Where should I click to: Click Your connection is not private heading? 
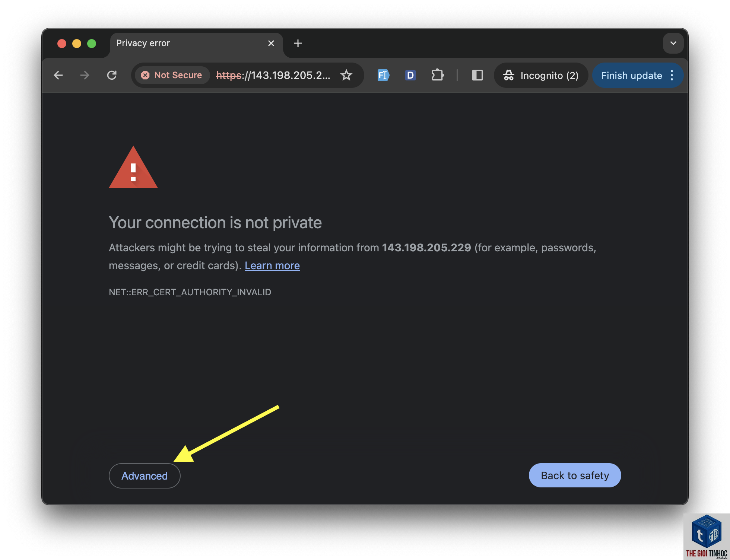pyautogui.click(x=215, y=223)
